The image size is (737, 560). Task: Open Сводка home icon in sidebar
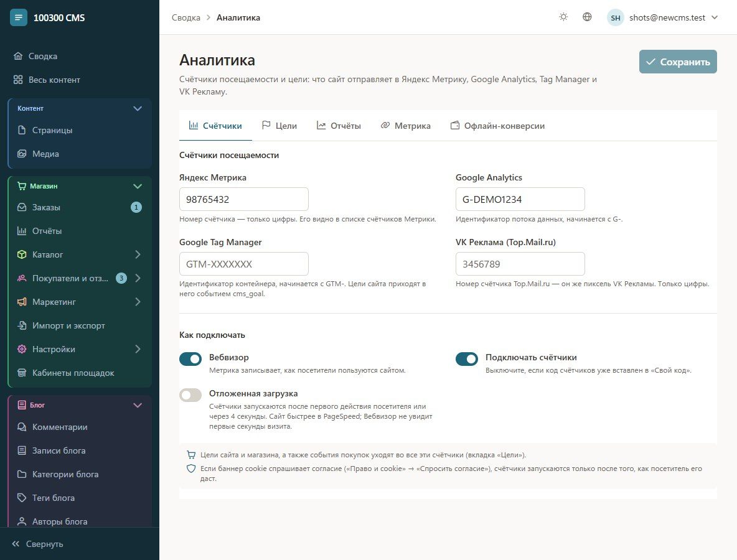[18, 56]
